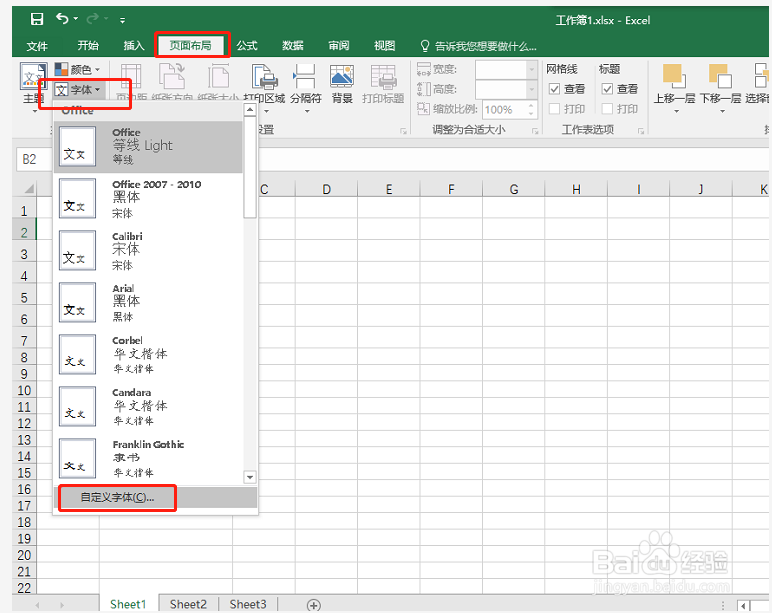Toggle 网格线 查看 checkbox
Screen dimensions: 772x613
[x=554, y=89]
